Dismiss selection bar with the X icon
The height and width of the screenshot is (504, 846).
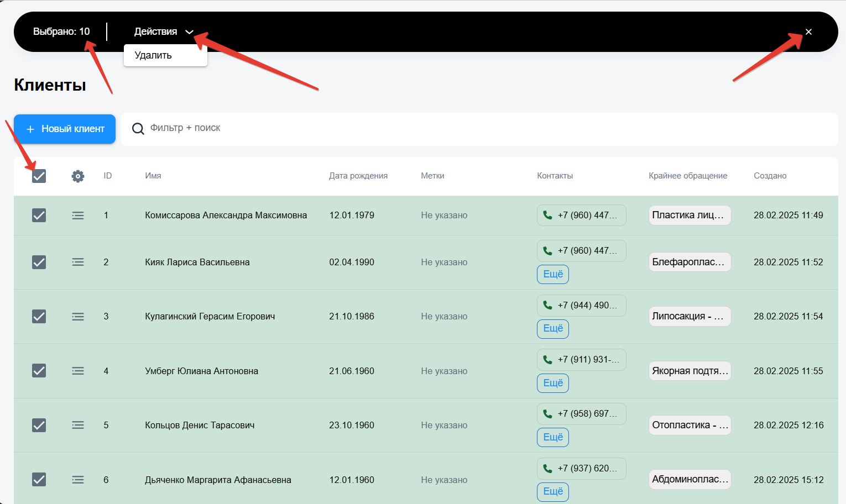808,32
